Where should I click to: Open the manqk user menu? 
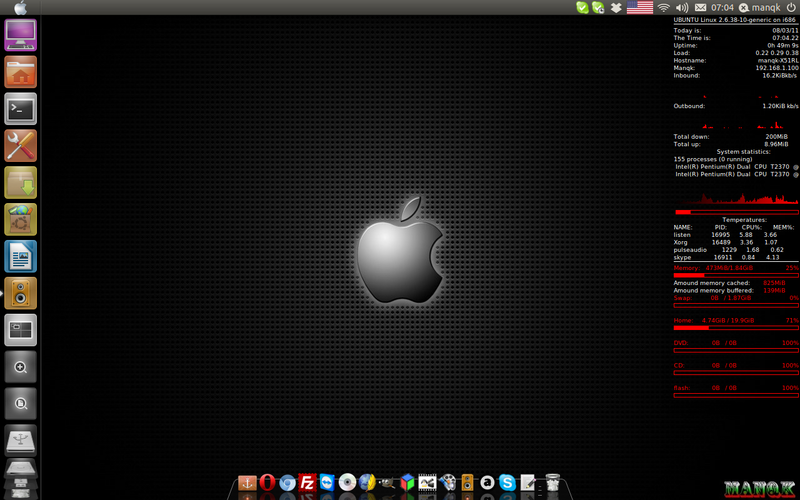coord(760,8)
